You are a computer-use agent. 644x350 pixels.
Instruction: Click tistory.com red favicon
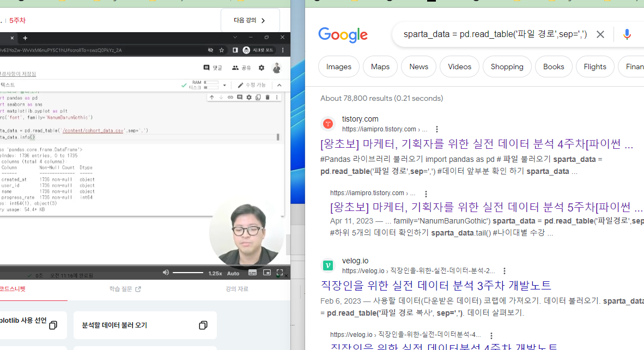click(x=328, y=124)
